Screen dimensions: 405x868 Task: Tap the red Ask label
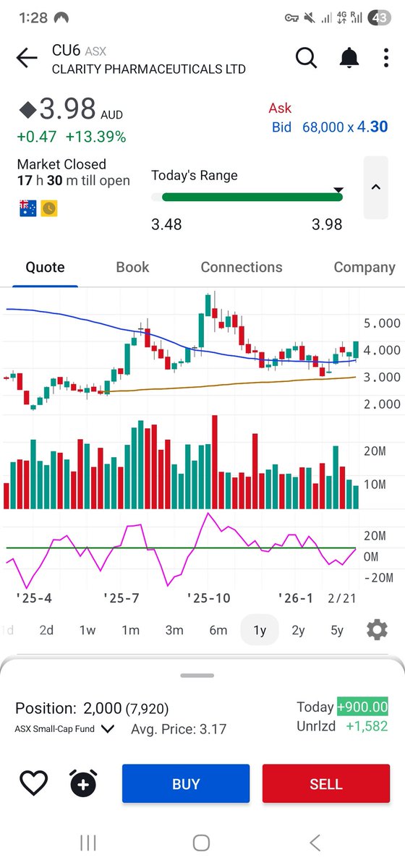(x=280, y=108)
